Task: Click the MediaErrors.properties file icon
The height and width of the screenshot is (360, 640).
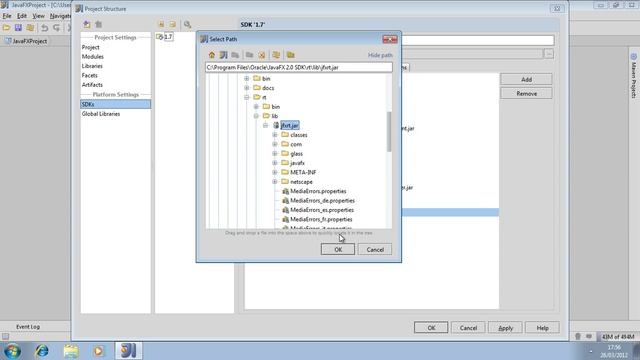Action: (285, 191)
